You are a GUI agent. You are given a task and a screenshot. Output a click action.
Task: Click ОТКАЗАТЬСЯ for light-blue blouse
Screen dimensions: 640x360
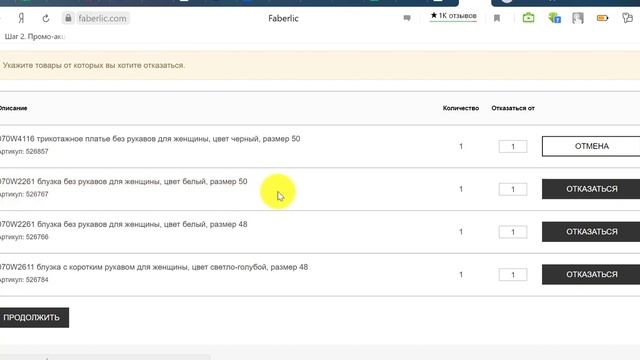click(591, 274)
